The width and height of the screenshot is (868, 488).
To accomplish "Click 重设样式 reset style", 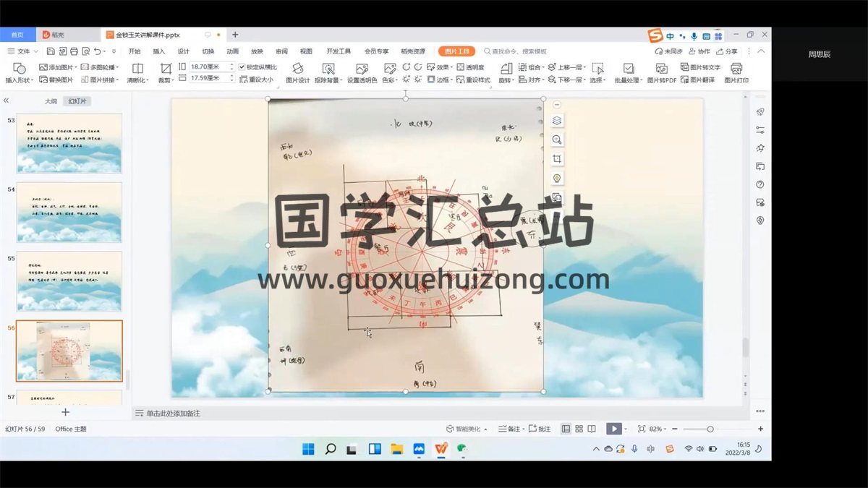I will click(473, 80).
